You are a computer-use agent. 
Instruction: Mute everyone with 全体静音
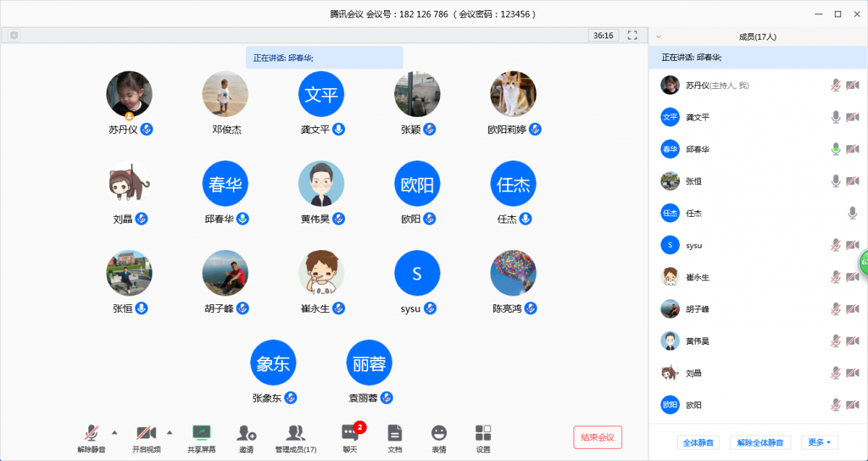pyautogui.click(x=698, y=441)
